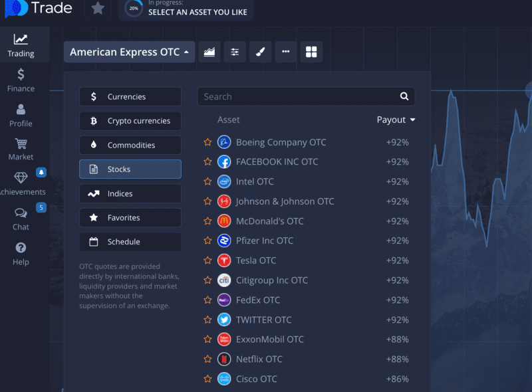
Task: Open the Payout sort order dropdown
Action: click(x=396, y=120)
